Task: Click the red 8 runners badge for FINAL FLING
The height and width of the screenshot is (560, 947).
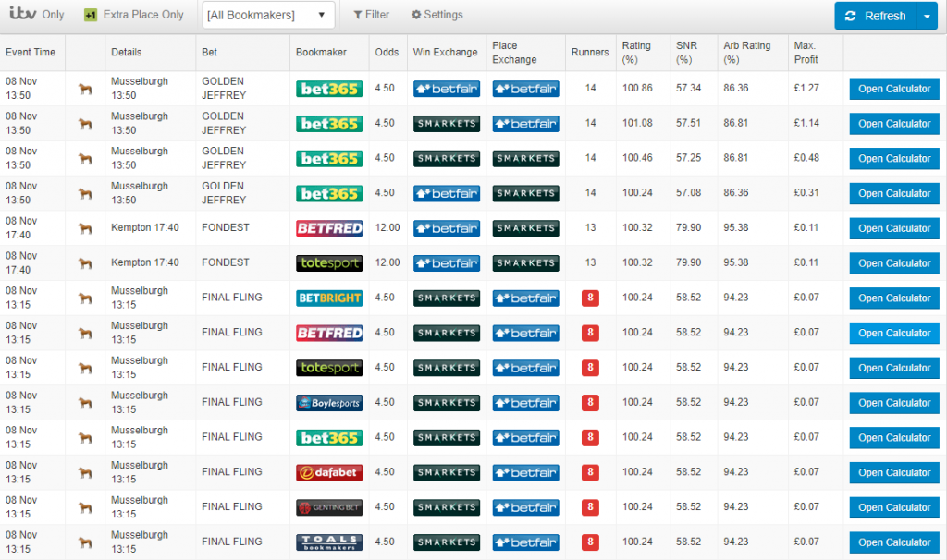Action: (x=590, y=298)
